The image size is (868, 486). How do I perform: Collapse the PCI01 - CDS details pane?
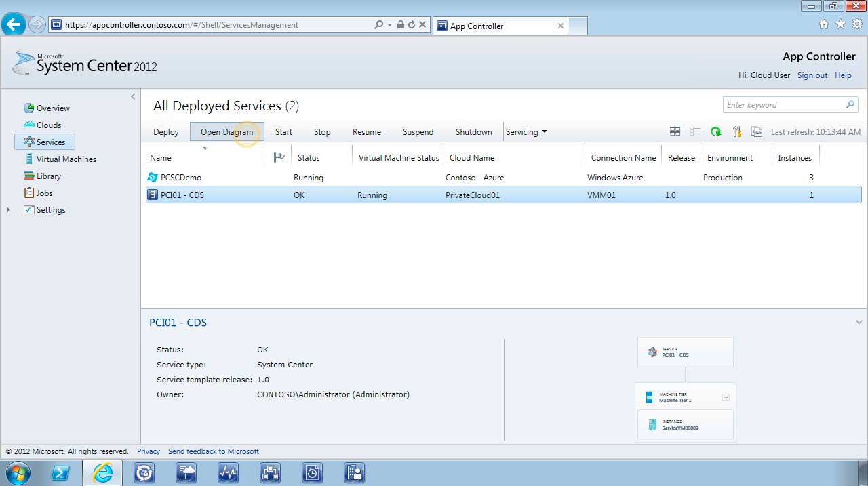(x=859, y=323)
